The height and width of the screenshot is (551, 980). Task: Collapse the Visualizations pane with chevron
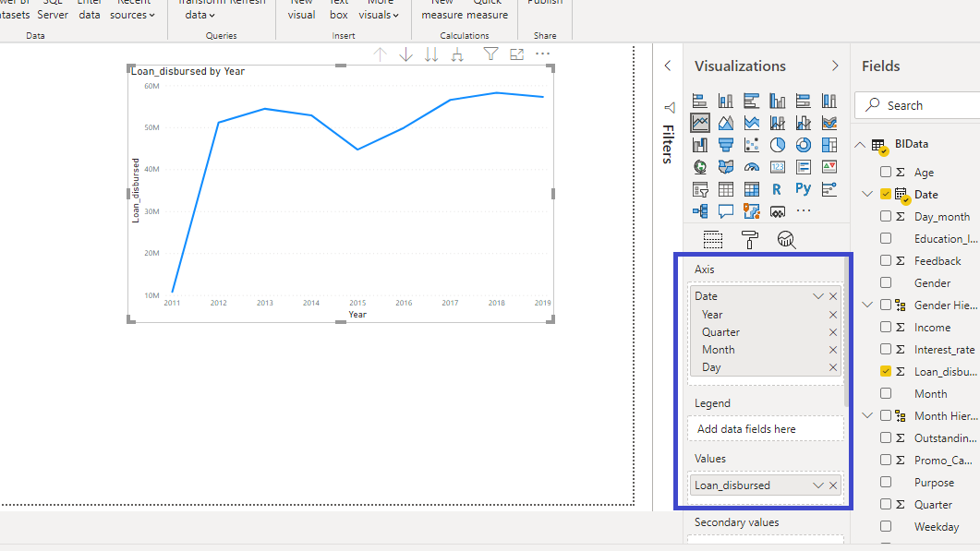pos(835,66)
